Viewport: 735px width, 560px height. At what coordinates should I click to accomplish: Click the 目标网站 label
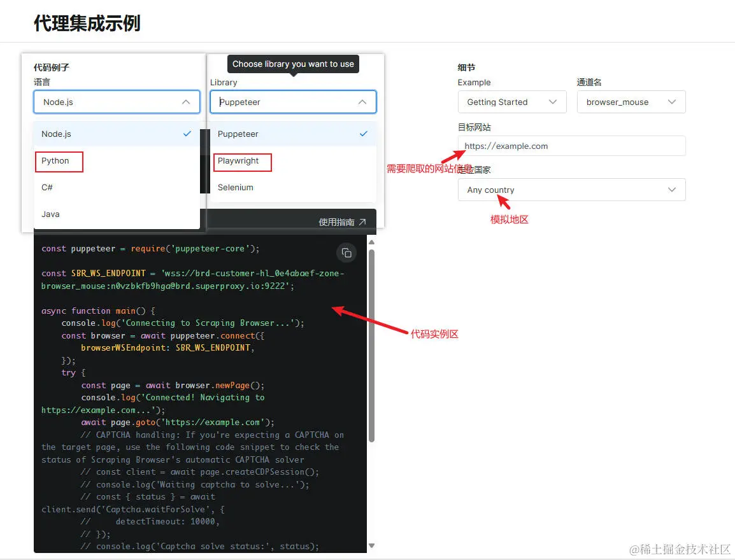coord(474,127)
